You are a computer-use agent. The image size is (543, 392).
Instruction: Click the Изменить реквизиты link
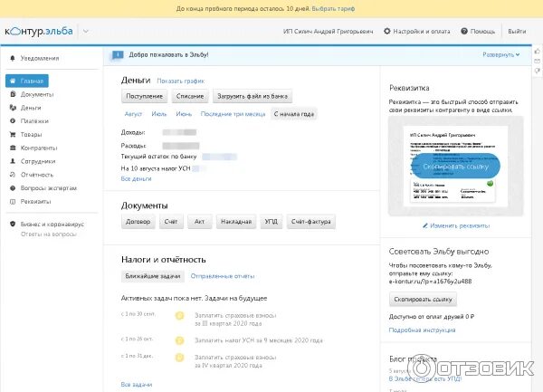pos(460,225)
